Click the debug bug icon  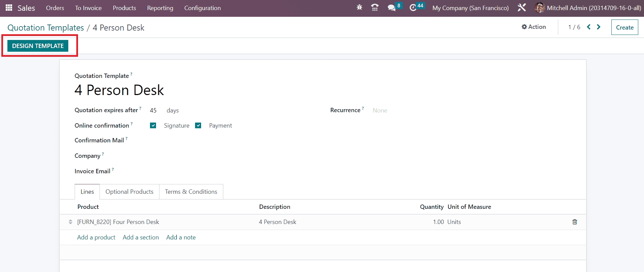tap(359, 7)
